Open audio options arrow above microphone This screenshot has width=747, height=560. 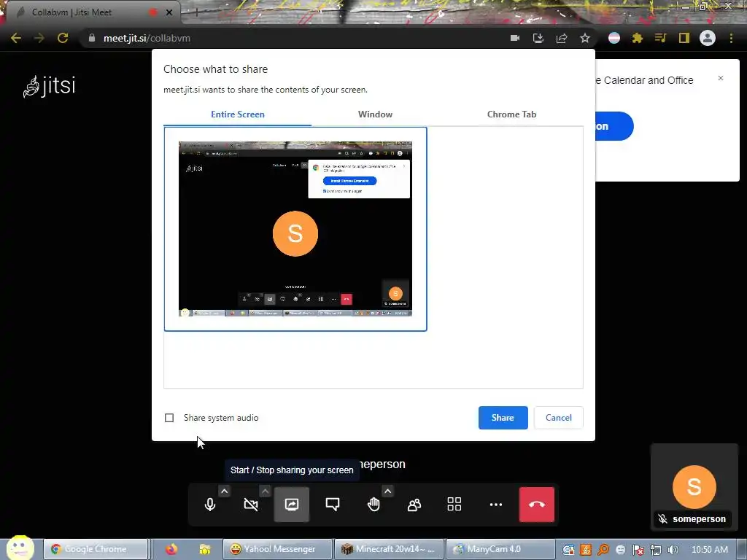tap(225, 491)
